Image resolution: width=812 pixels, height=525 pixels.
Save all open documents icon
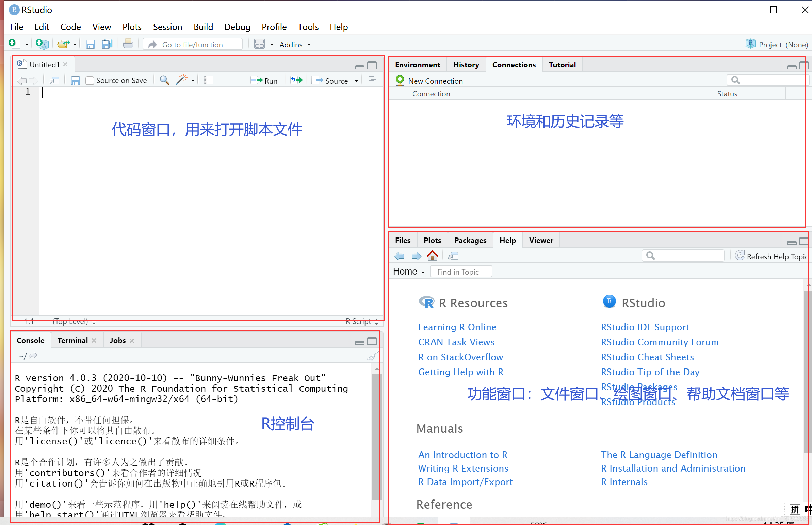click(x=107, y=44)
